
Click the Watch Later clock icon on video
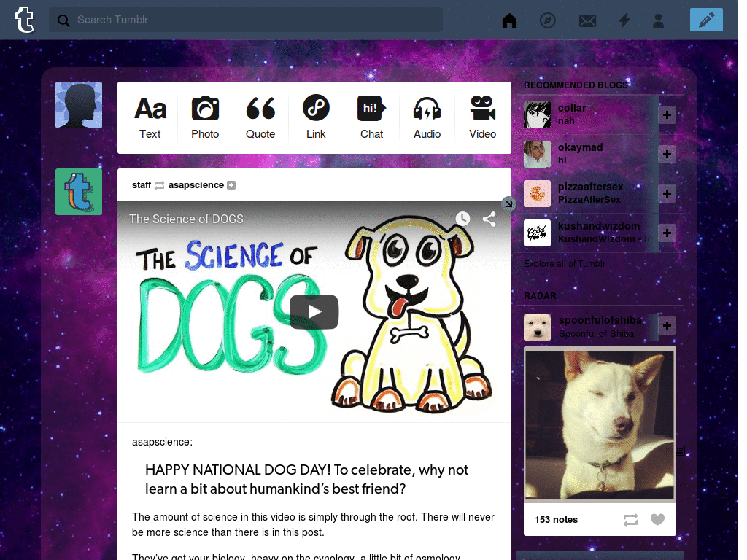462,219
